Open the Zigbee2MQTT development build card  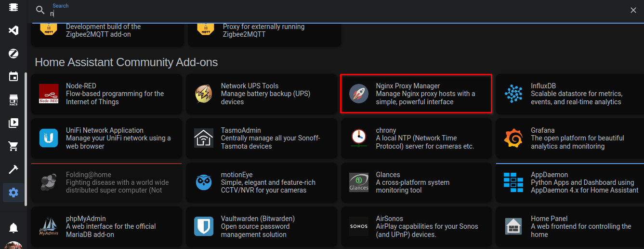click(x=107, y=35)
